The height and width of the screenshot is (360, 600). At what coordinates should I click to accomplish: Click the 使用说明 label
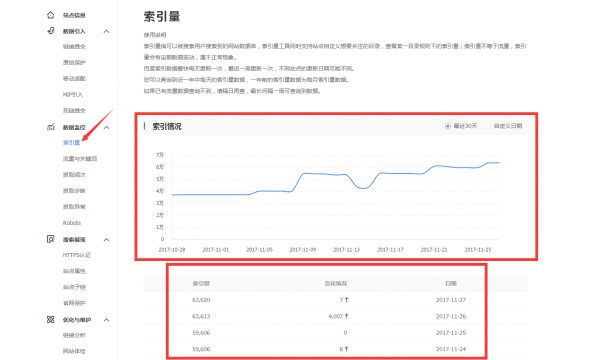[155, 35]
